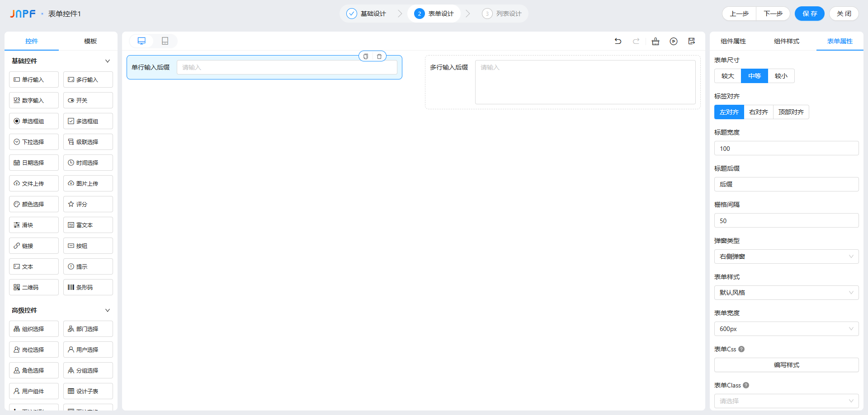Open the 编写样式 editor button
The image size is (868, 415).
pos(787,365)
